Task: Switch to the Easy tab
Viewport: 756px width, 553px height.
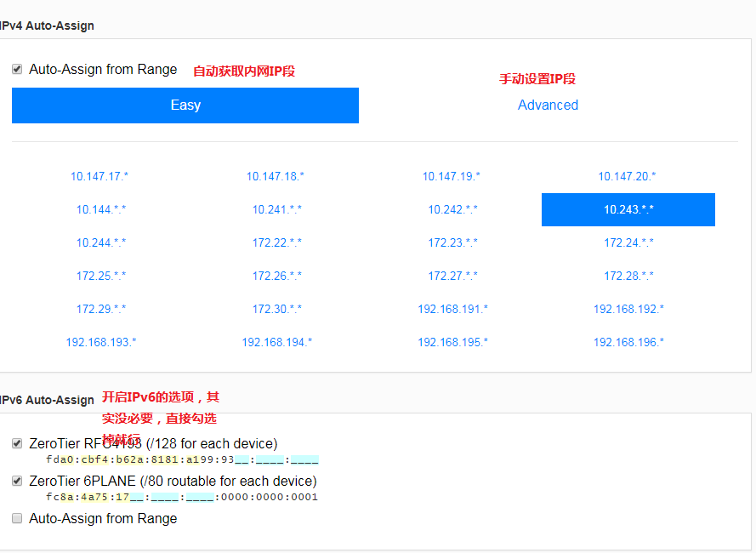Action: [x=185, y=105]
